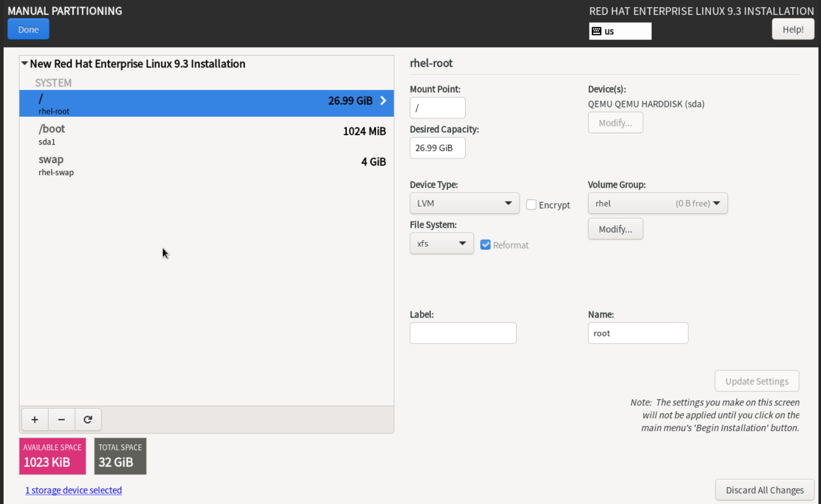Click the add mount point plus icon

pyautogui.click(x=34, y=420)
